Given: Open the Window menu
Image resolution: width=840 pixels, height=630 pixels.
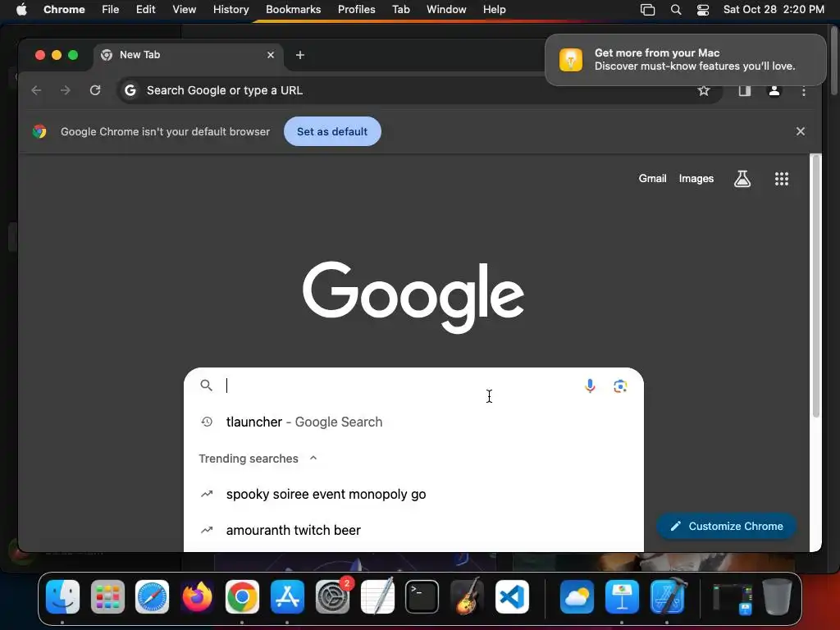Looking at the screenshot, I should point(446,10).
